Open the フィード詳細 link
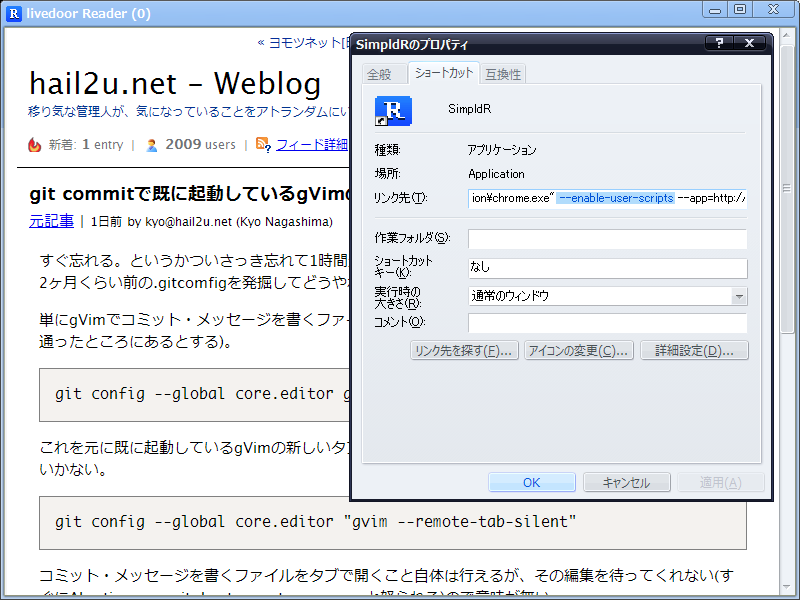Viewport: 800px width, 600px height. pyautogui.click(x=310, y=144)
